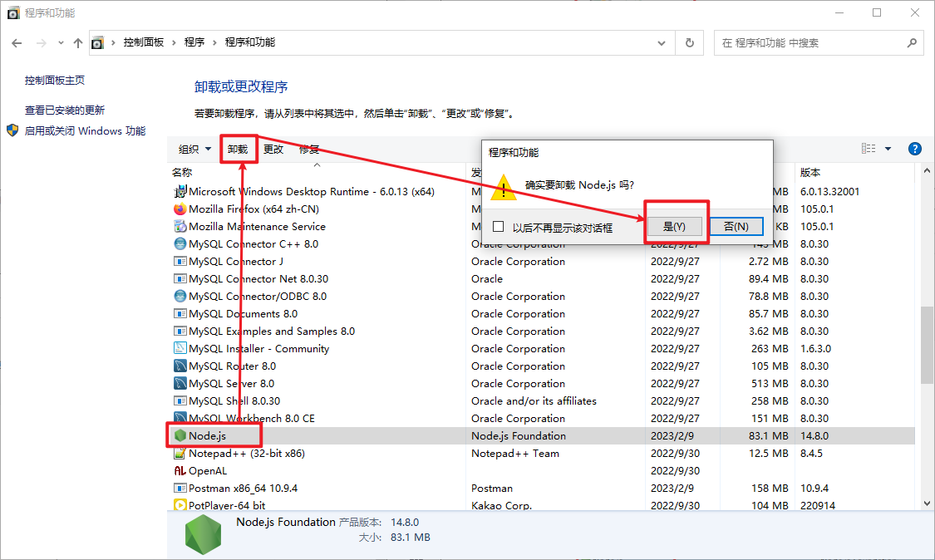935x560 pixels.
Task: Expand address bar history dropdown
Action: [x=662, y=43]
